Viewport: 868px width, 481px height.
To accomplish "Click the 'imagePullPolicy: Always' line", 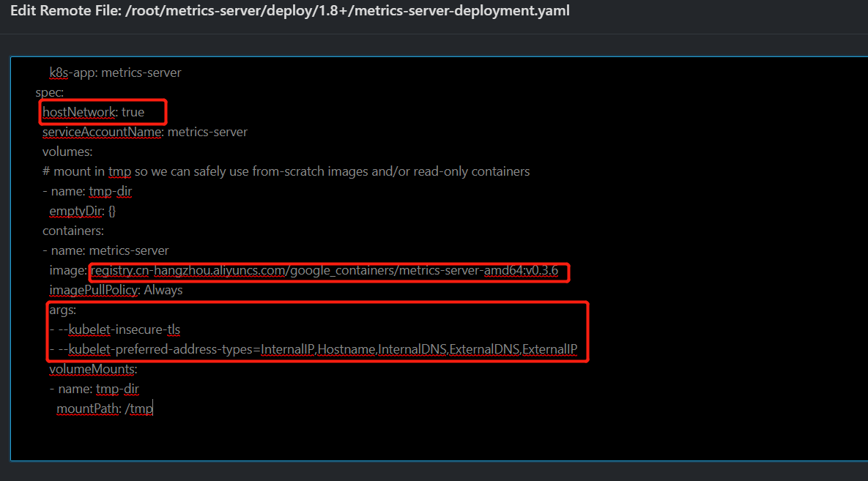I will tap(116, 290).
